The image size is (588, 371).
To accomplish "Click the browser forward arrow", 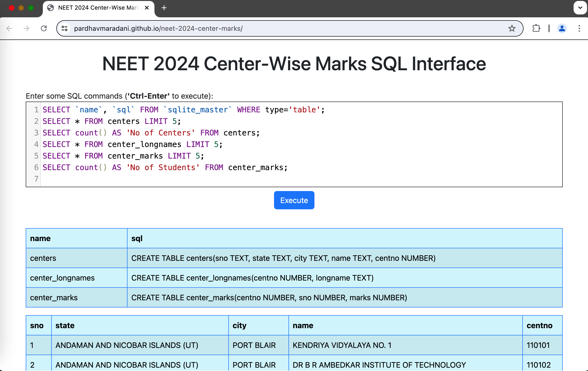I will click(26, 28).
